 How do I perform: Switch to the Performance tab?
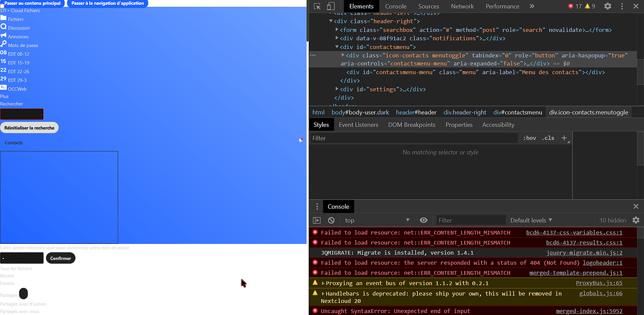click(x=502, y=6)
